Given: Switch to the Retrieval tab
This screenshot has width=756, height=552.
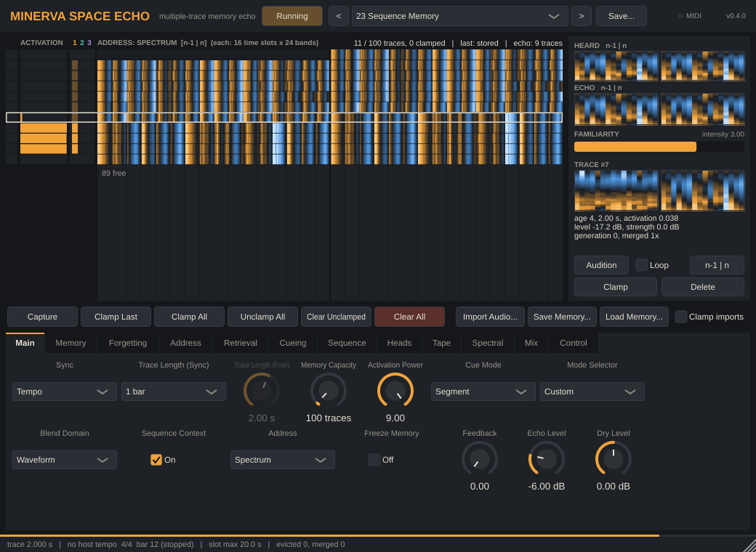Looking at the screenshot, I should (241, 343).
